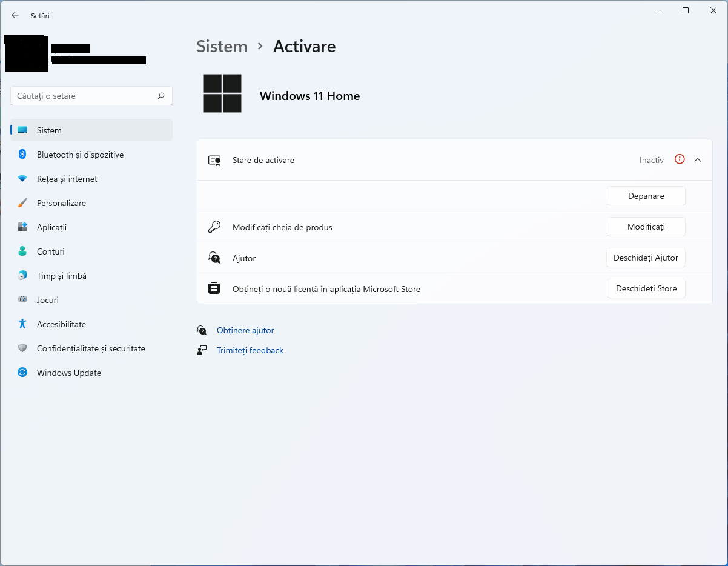Open Timp și limbă settings
Screen dimensions: 728x566
pyautogui.click(x=91, y=276)
